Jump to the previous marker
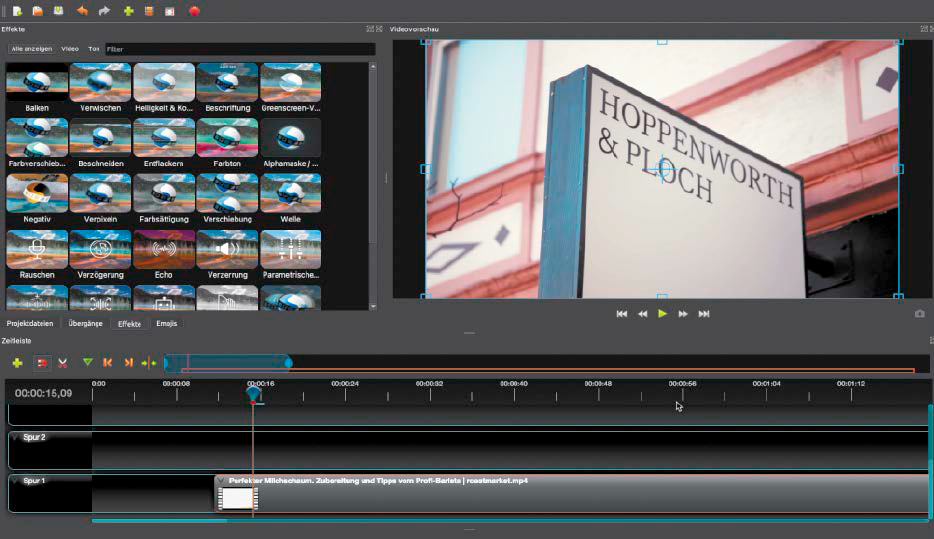The width and height of the screenshot is (934, 539). [107, 362]
